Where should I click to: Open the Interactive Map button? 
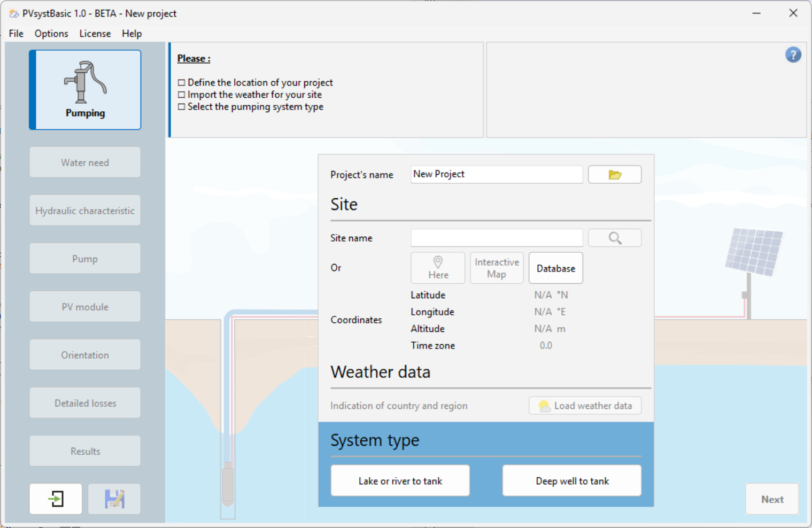pos(497,268)
